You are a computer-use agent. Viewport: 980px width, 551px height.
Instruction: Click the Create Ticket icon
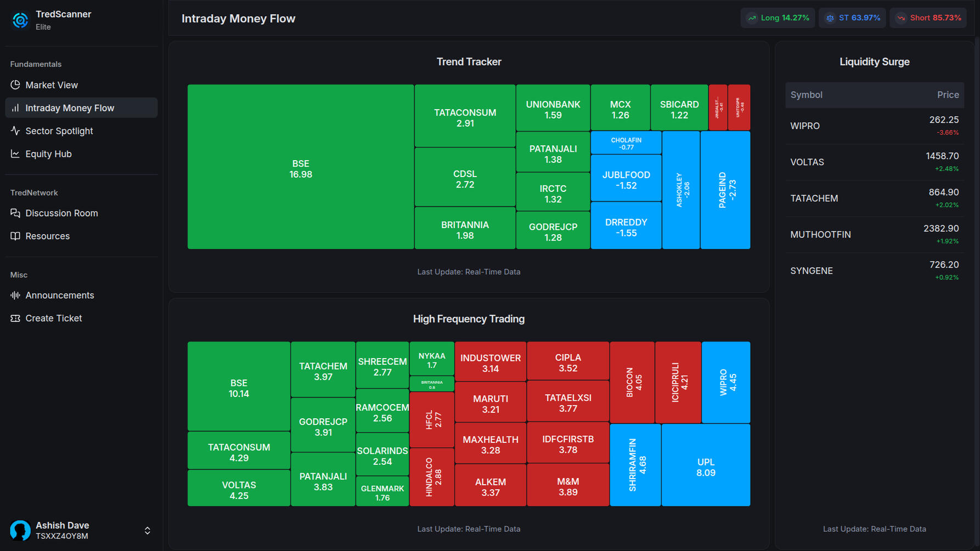tap(15, 319)
